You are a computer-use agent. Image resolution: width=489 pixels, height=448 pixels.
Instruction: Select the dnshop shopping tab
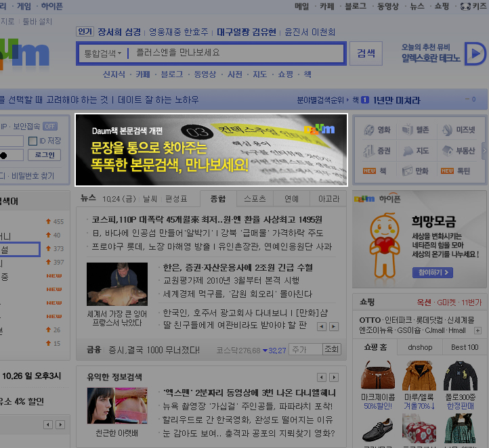419,347
